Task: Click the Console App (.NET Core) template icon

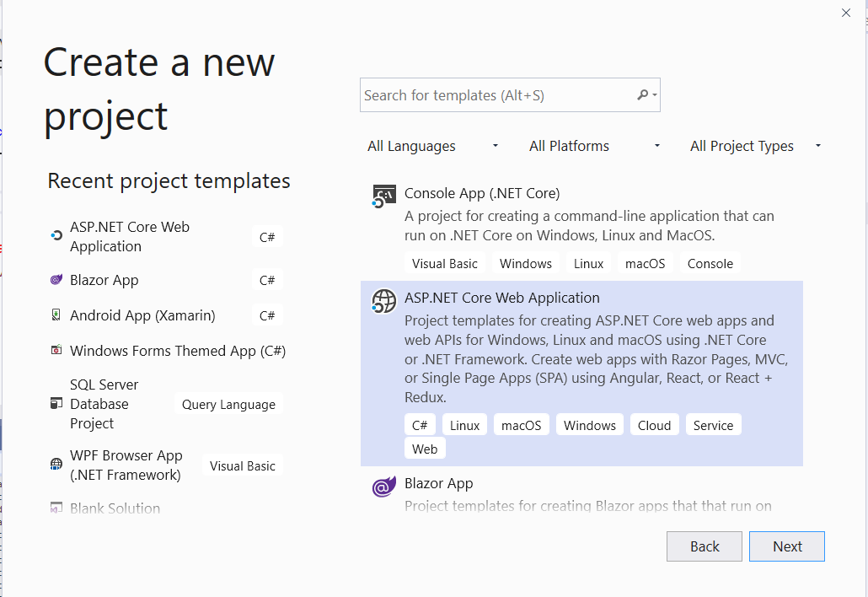Action: pos(384,197)
